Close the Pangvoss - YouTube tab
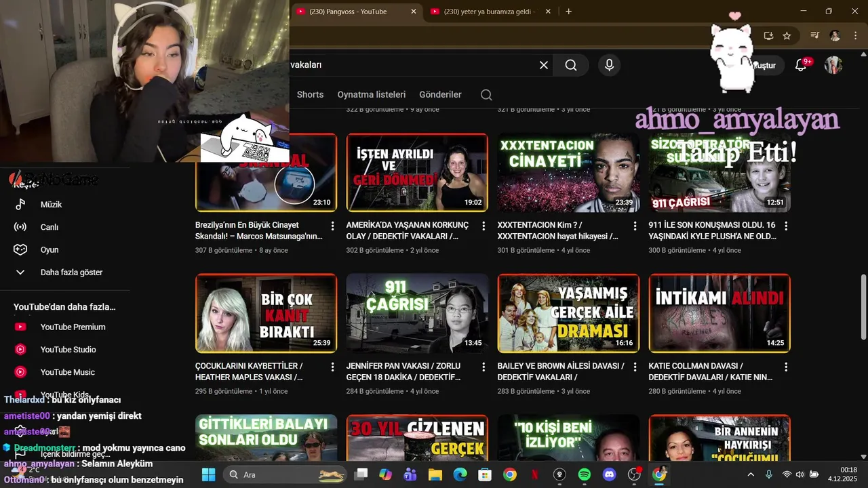Image resolution: width=868 pixels, height=488 pixels. [x=414, y=12]
